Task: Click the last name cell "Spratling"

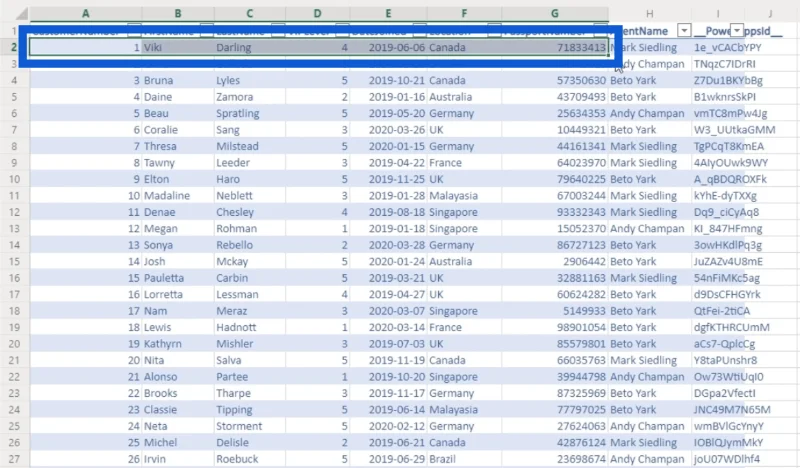Action: point(249,113)
